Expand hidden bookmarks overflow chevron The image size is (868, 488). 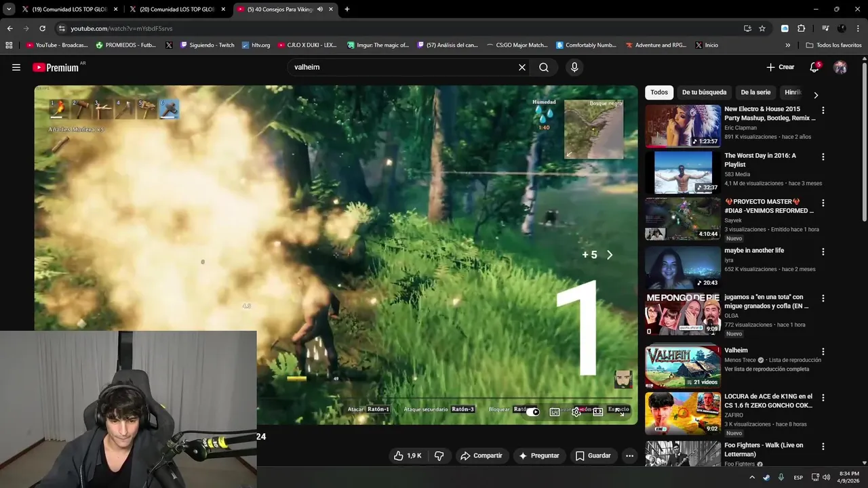(x=788, y=45)
